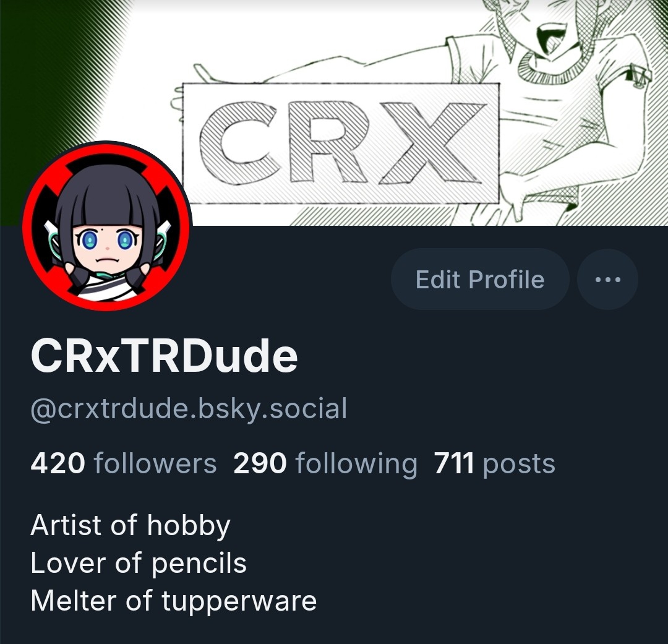Select the 'Lover of pencils' bio line
Screen dimensions: 668x644
139,563
